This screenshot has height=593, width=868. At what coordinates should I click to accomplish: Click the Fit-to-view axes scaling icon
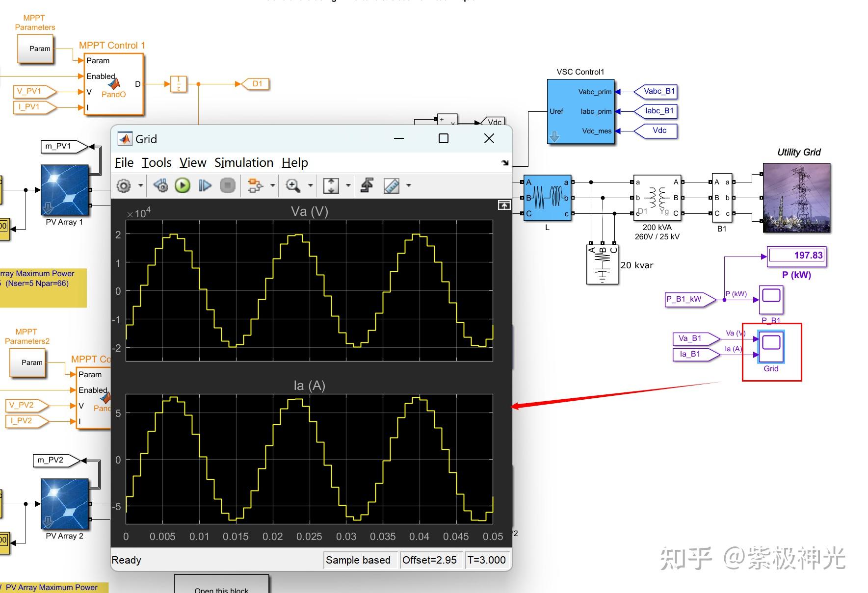[332, 185]
